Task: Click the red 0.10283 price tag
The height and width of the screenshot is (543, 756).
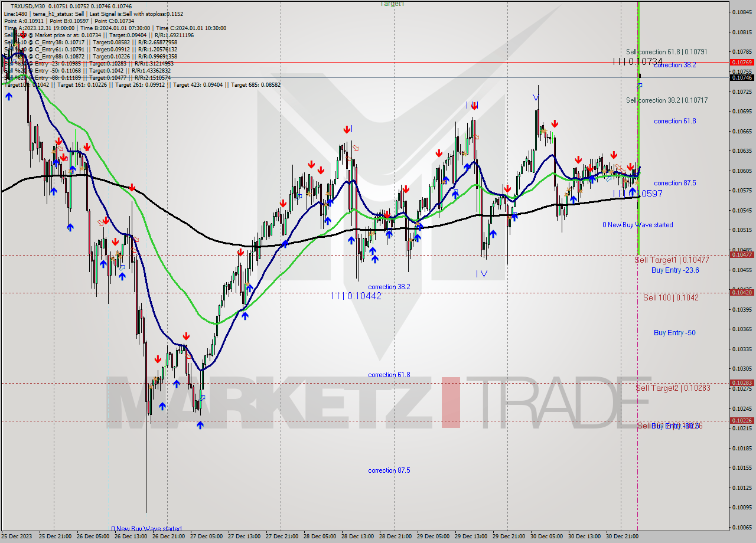Action: (742, 383)
